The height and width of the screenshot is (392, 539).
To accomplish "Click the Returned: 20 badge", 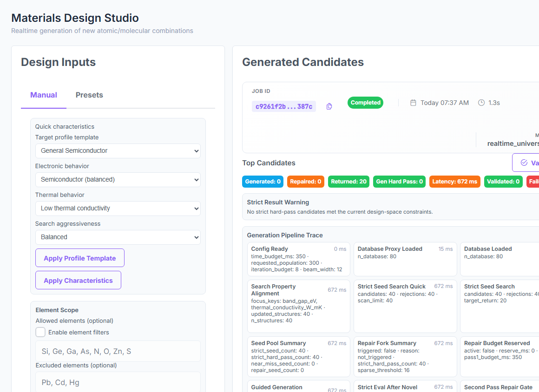I will pyautogui.click(x=348, y=182).
